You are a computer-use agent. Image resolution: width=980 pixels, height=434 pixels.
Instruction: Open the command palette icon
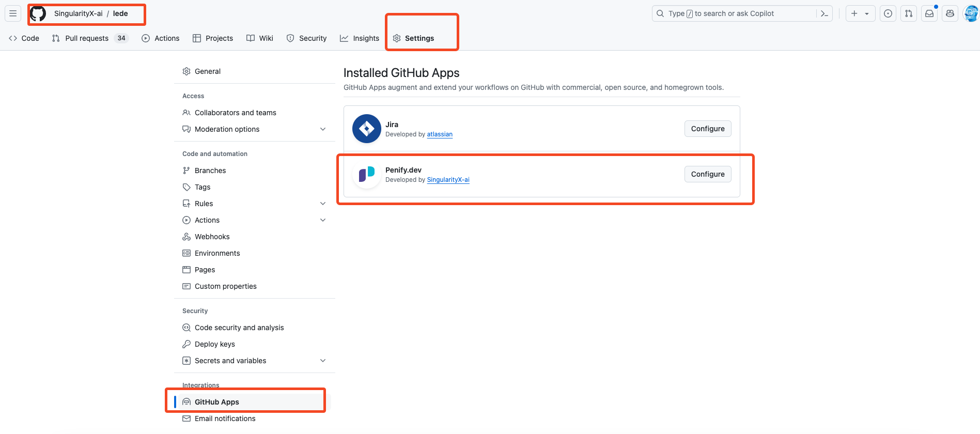pos(824,13)
